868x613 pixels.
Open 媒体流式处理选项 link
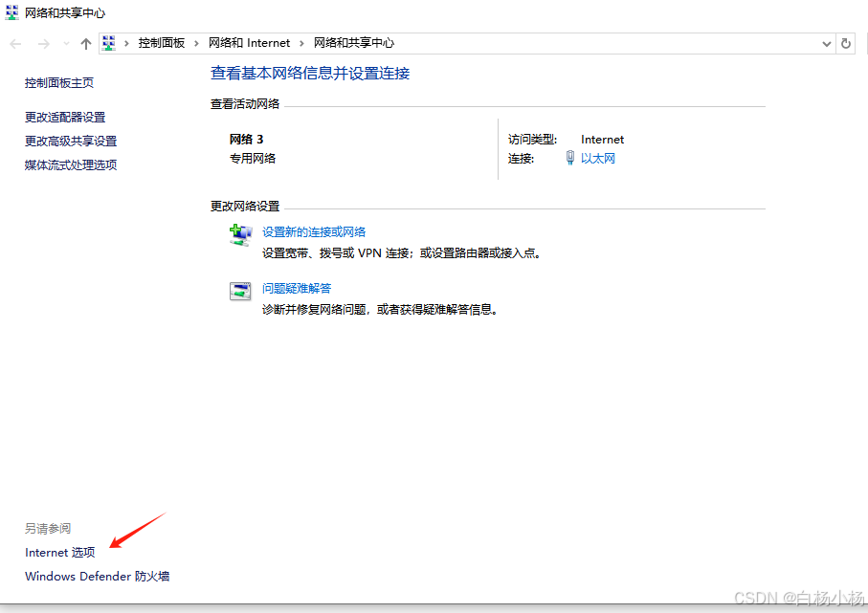[x=71, y=164]
